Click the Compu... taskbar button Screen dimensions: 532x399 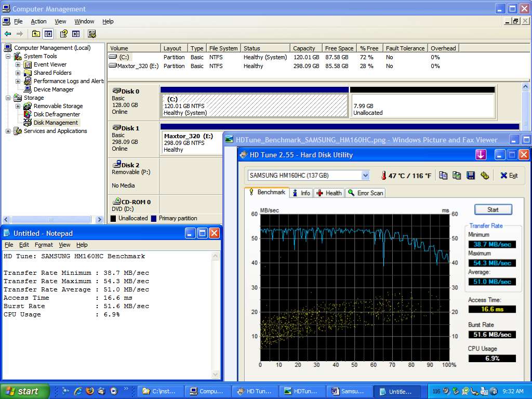207,391
